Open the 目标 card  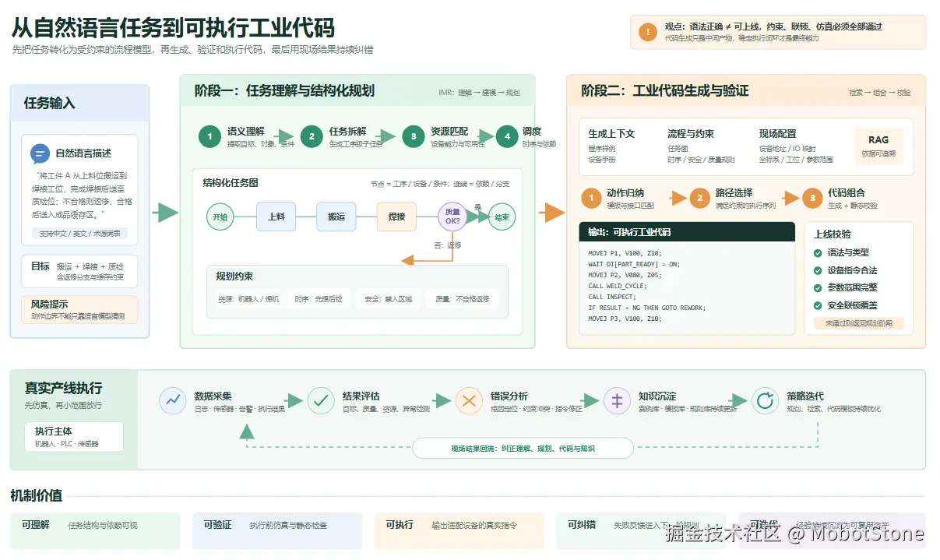click(x=79, y=271)
